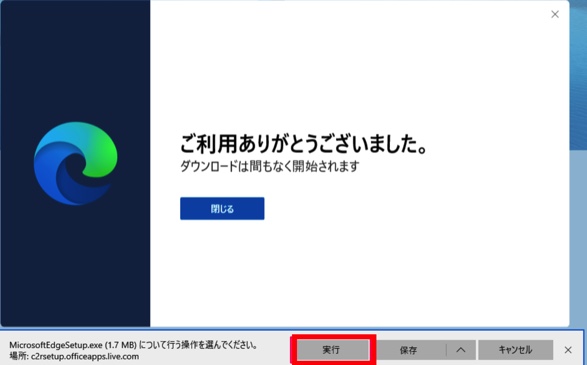The width and height of the screenshot is (587, 365).
Task: Click the desktop background right of the dialog
Action: [578, 225]
